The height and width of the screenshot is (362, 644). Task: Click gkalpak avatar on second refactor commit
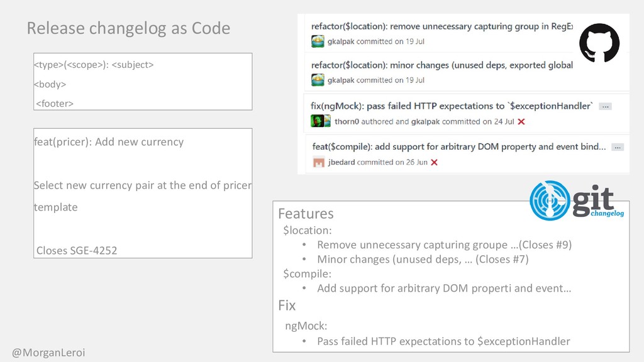318,80
